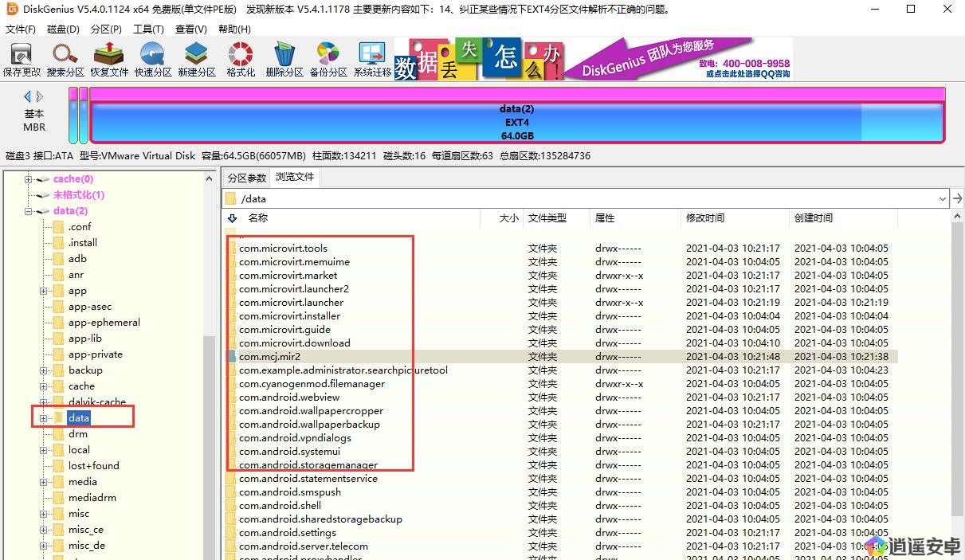Click the System Migration (系统迁移) icon
Screen dimensions: 965x560
tap(372, 59)
